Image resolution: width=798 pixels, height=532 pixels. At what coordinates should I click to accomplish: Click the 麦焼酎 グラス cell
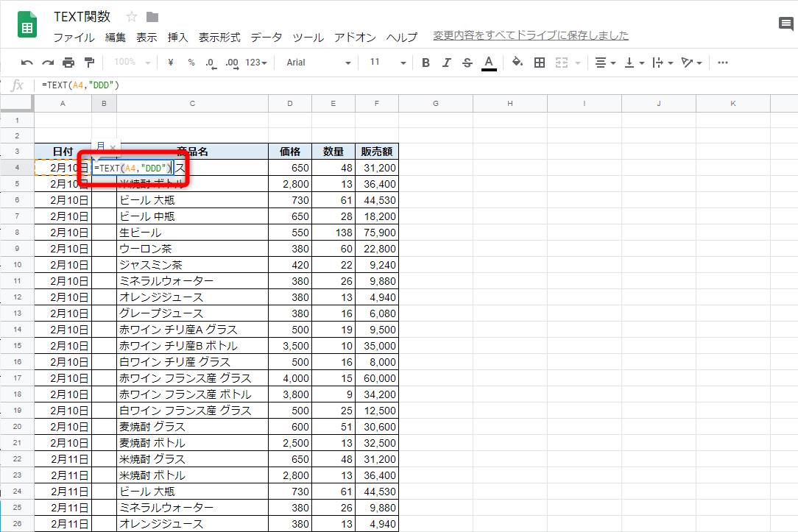192,427
